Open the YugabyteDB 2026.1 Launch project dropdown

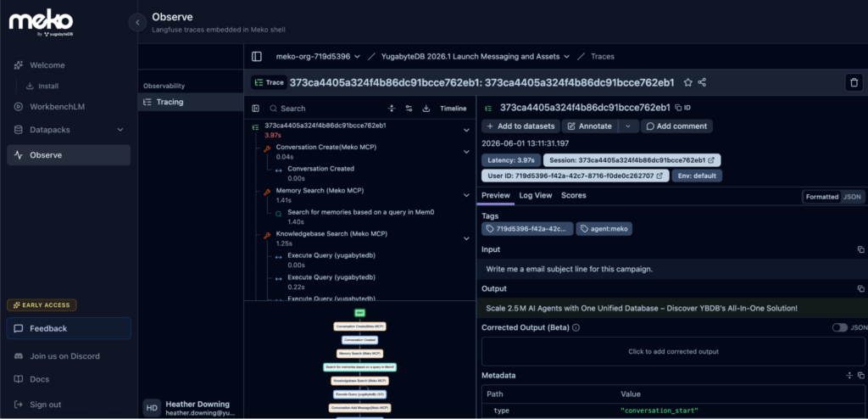[476, 57]
